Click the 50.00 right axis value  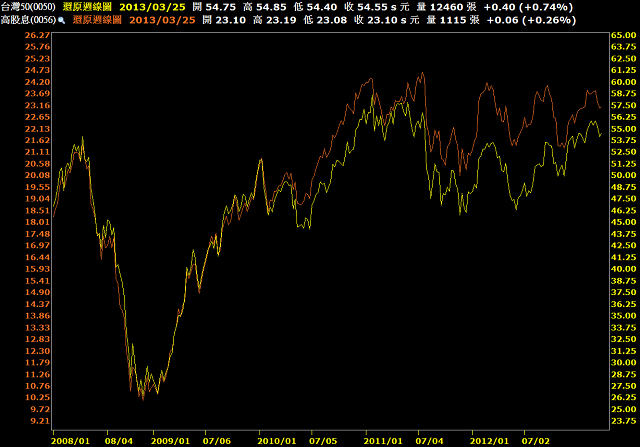(x=624, y=175)
